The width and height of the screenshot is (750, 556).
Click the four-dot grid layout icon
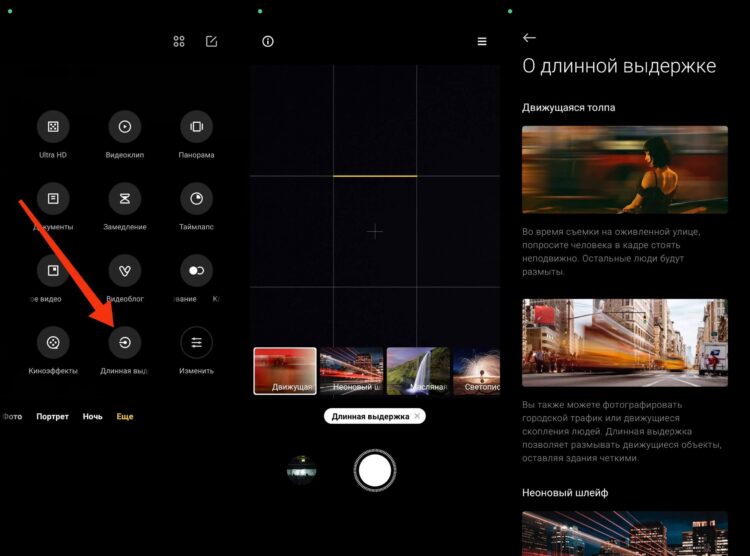pyautogui.click(x=179, y=41)
